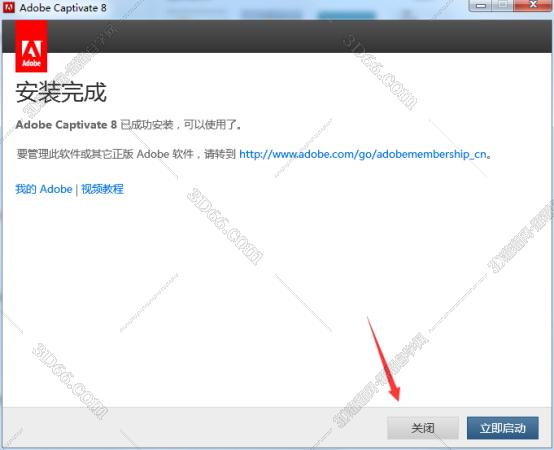Maximize the Adobe Captivate 8 window

(503, 5)
